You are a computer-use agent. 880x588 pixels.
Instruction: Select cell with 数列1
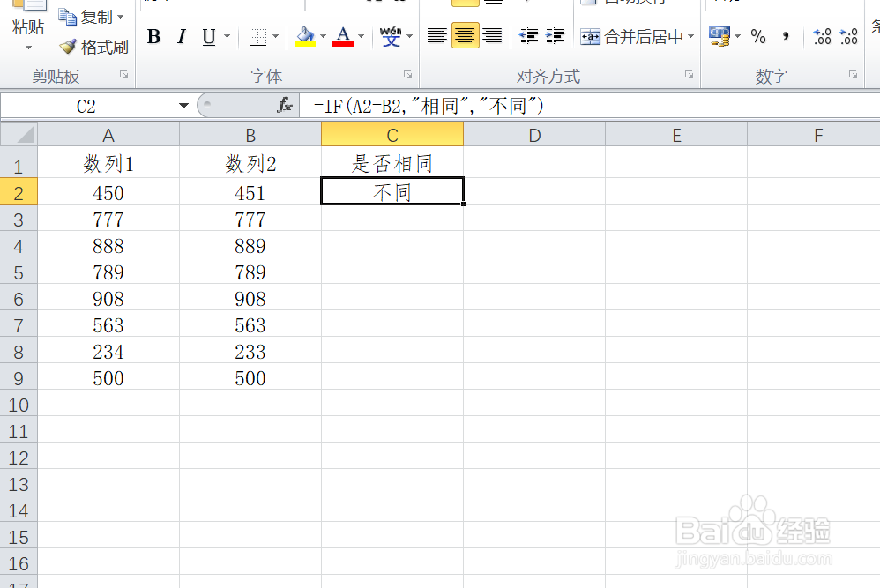pyautogui.click(x=108, y=164)
